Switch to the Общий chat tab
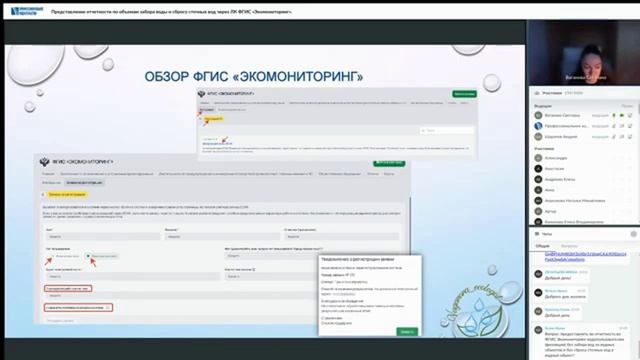640x360 pixels. (542, 246)
